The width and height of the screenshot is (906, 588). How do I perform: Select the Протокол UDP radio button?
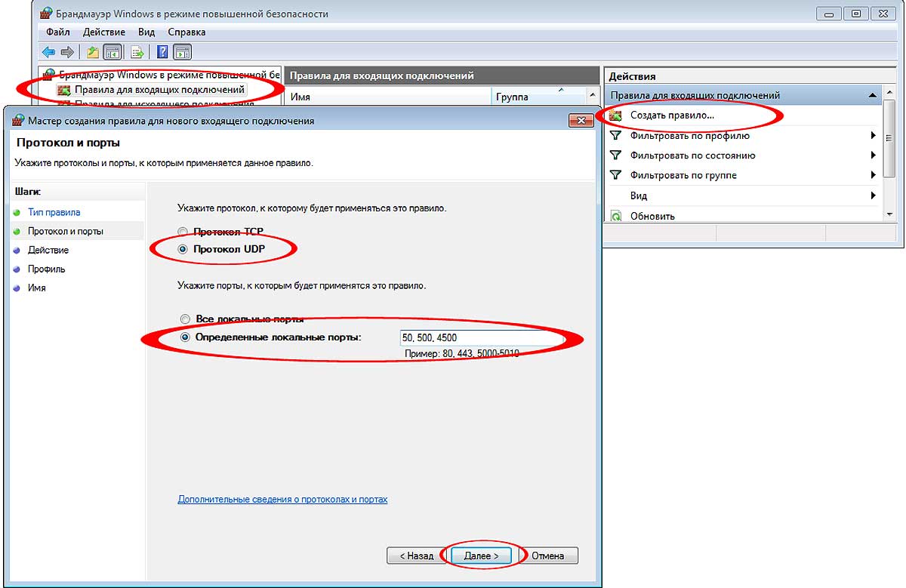pos(182,249)
